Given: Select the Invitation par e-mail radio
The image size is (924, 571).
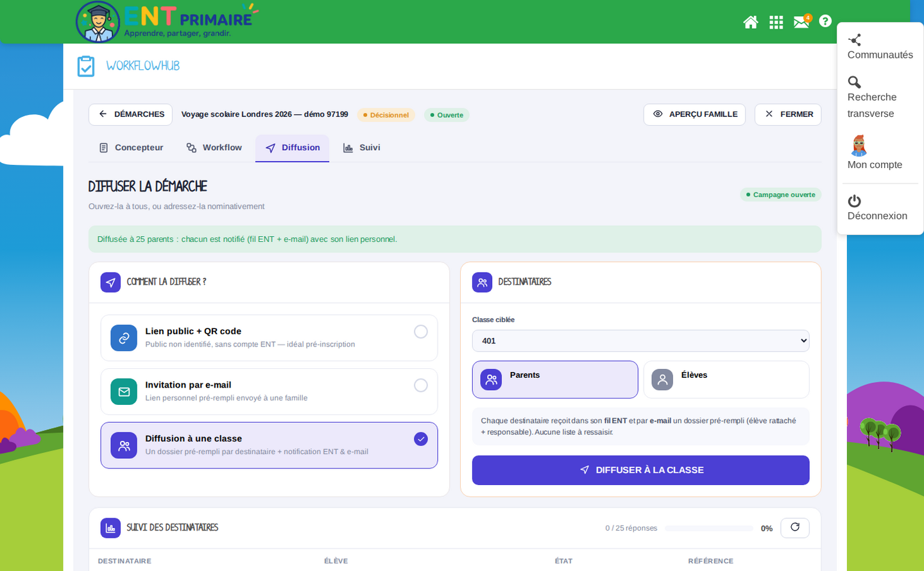Looking at the screenshot, I should 421,385.
